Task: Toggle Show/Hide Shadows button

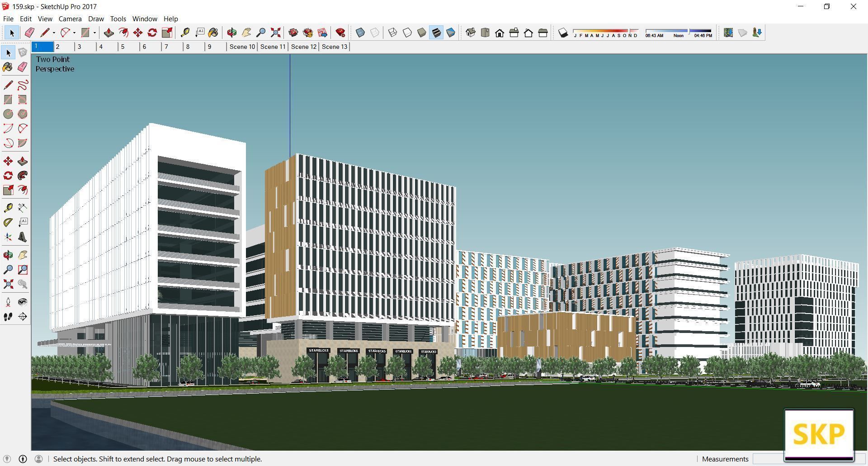Action: click(x=563, y=33)
